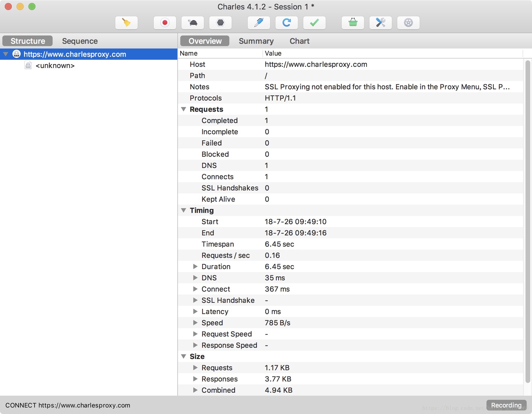Click the Recording status button
Screen dimensions: 532x414
click(x=506, y=405)
